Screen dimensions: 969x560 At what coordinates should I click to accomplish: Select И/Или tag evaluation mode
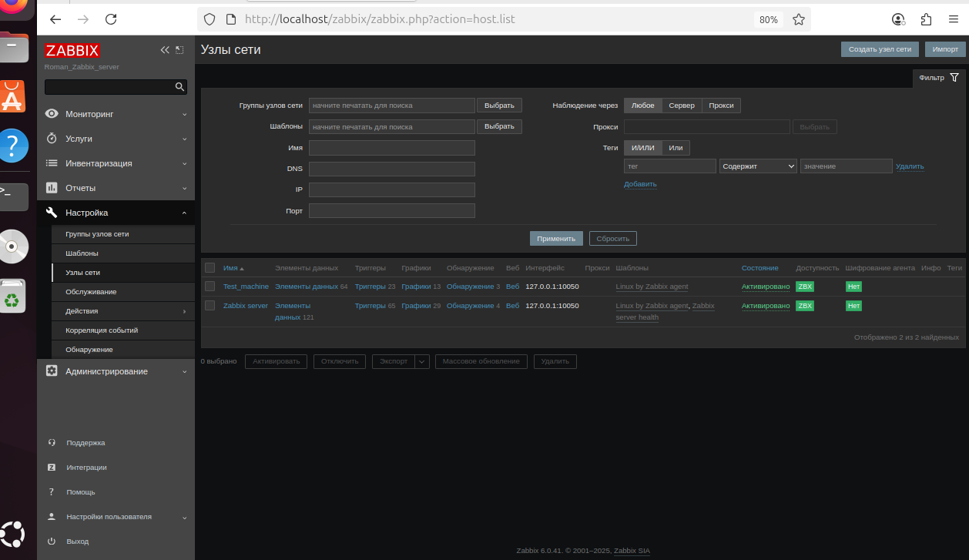click(642, 148)
